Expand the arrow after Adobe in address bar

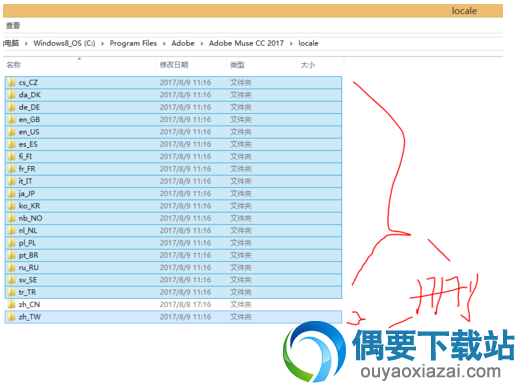(x=202, y=44)
